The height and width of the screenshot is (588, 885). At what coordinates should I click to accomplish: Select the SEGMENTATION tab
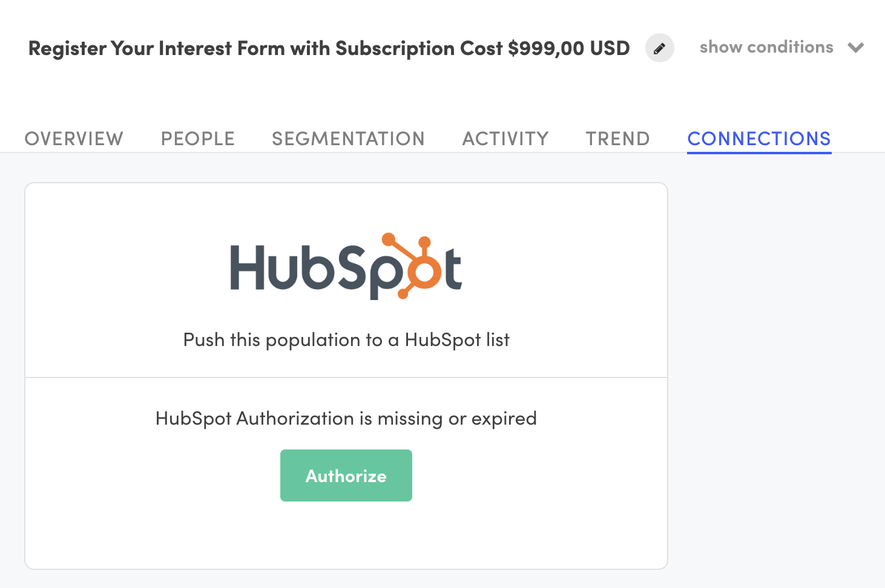tap(348, 138)
